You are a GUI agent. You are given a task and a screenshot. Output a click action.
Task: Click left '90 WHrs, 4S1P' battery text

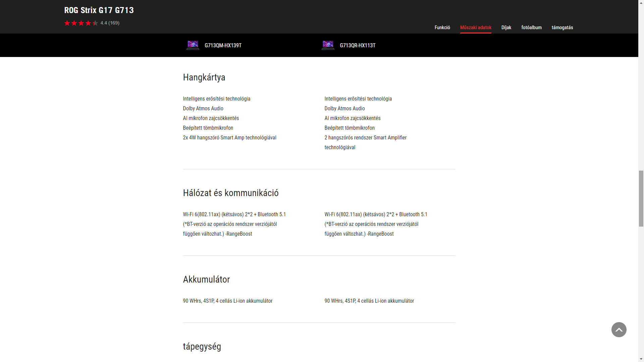click(228, 301)
